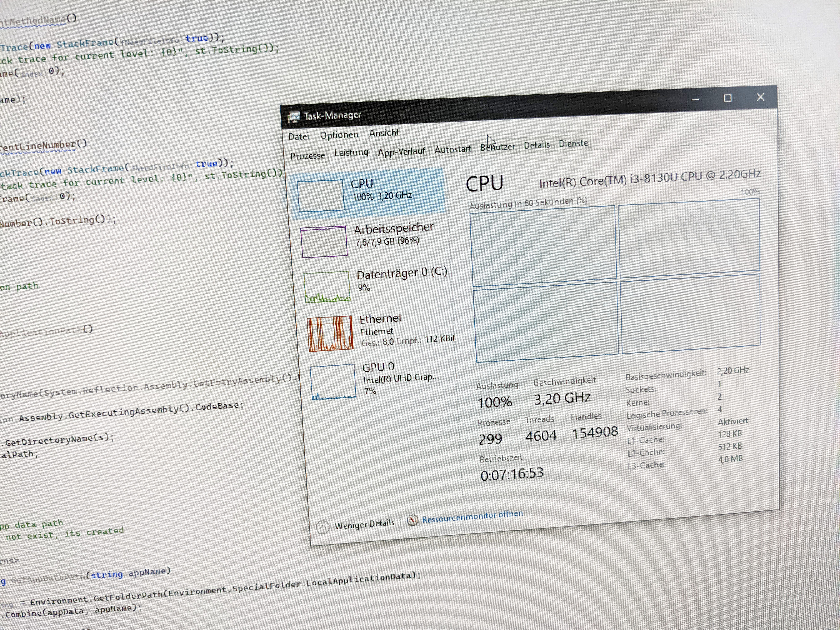
Task: Click the Handles count 154908
Action: [595, 432]
